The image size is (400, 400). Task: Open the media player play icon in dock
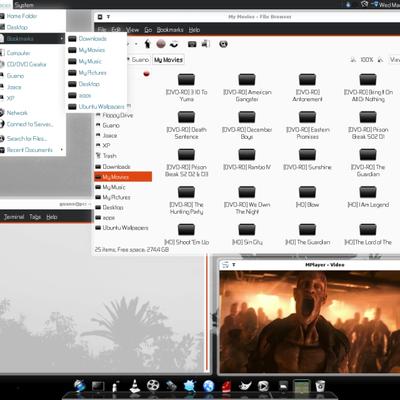263,386
